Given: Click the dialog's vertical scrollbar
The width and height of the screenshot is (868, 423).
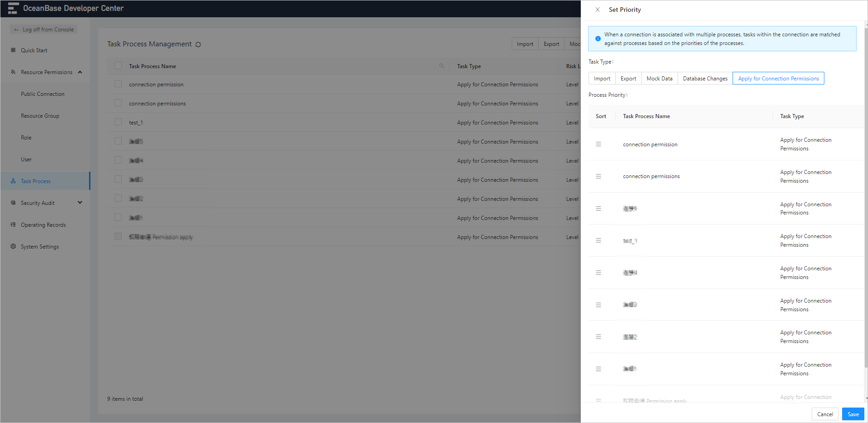Looking at the screenshot, I should point(865,204).
